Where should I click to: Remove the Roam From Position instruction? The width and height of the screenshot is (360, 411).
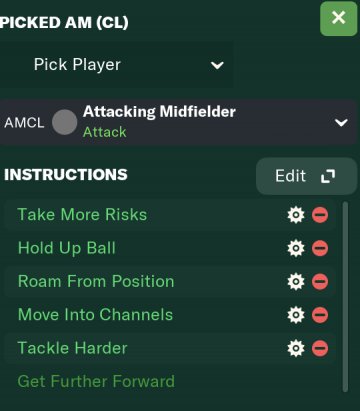320,282
